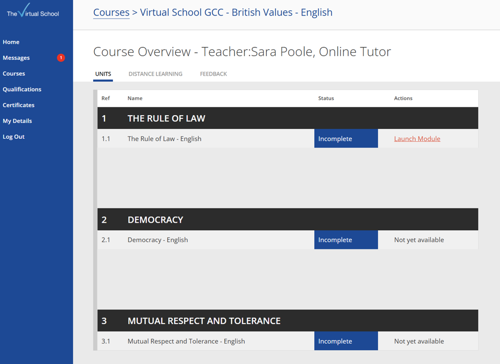This screenshot has height=364, width=500.
Task: Click the Courses breadcrumb link
Action: (x=111, y=12)
